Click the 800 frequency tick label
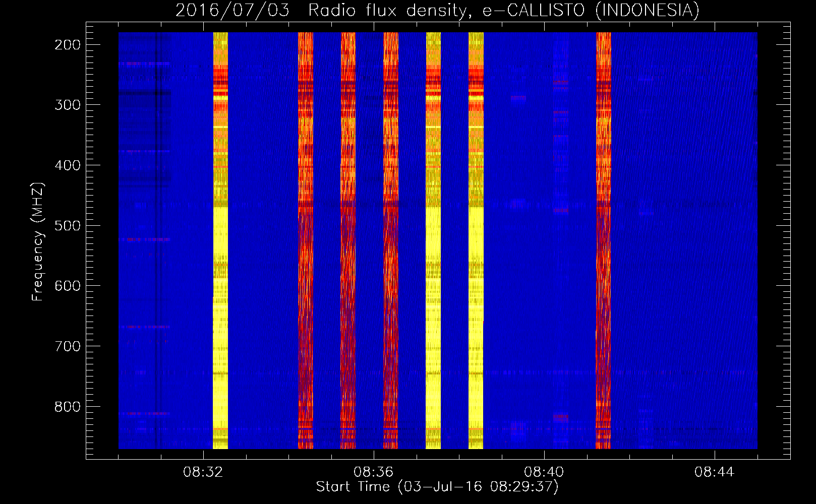Screen dimensions: 816x504 point(68,406)
